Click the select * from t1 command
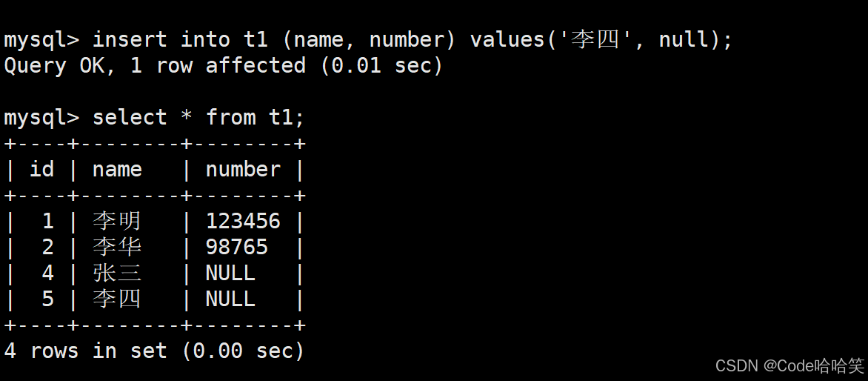The width and height of the screenshot is (868, 381). 154,118
